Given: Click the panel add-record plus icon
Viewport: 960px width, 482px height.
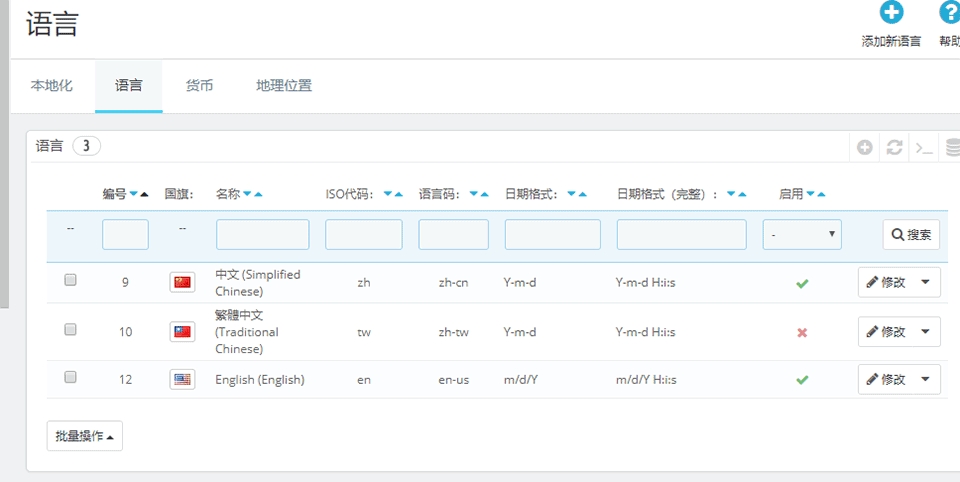Looking at the screenshot, I should [865, 147].
